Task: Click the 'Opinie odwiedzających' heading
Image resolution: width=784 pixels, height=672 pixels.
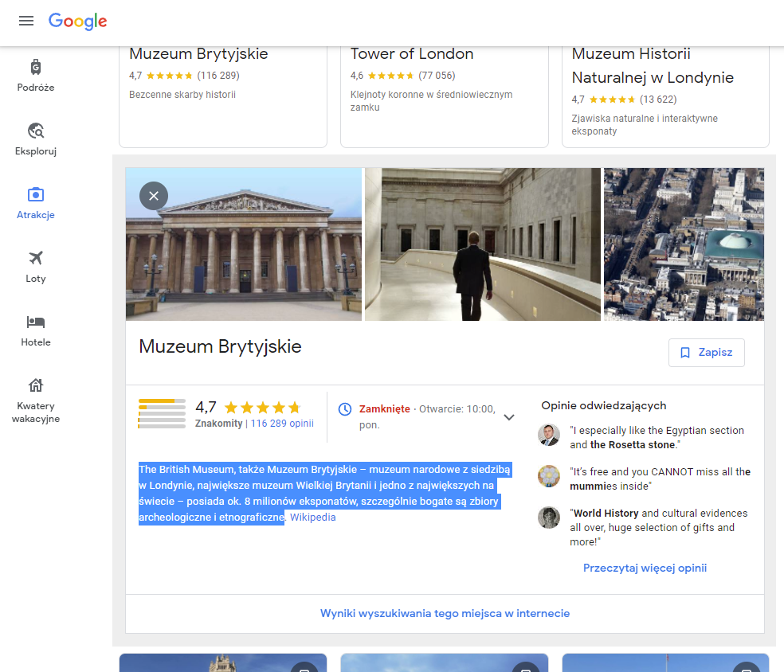Action: (603, 406)
